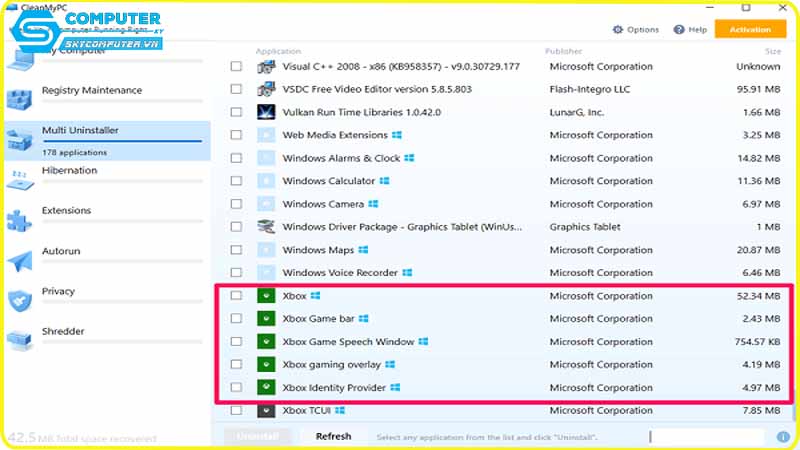Click the Vulkan Run Time Libraries icon

(266, 112)
